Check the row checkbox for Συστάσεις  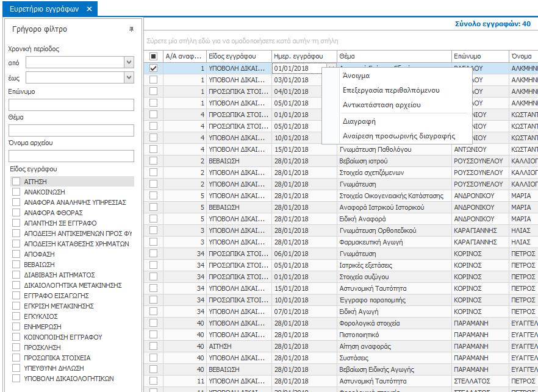tap(153, 358)
